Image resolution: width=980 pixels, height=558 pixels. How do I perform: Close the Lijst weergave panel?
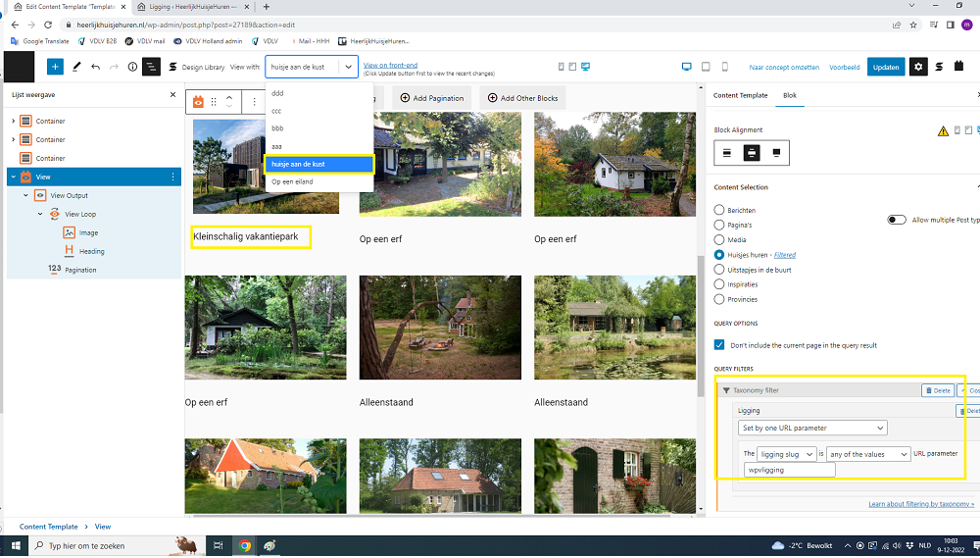coord(173,94)
